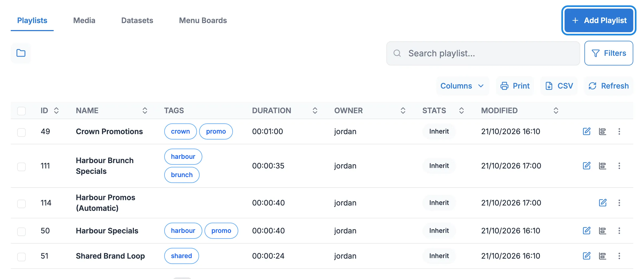This screenshot has width=644, height=279.
Task: Switch to the Menu Boards tab
Action: coord(203,20)
